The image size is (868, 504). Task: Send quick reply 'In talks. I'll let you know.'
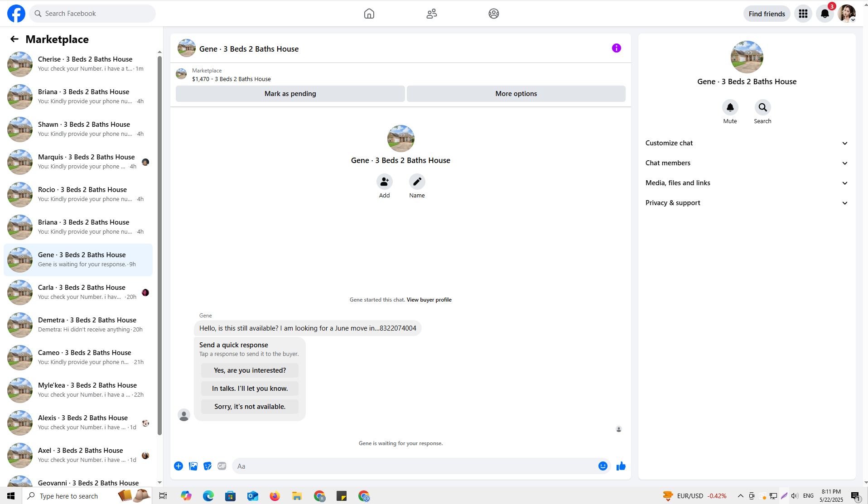pyautogui.click(x=250, y=389)
